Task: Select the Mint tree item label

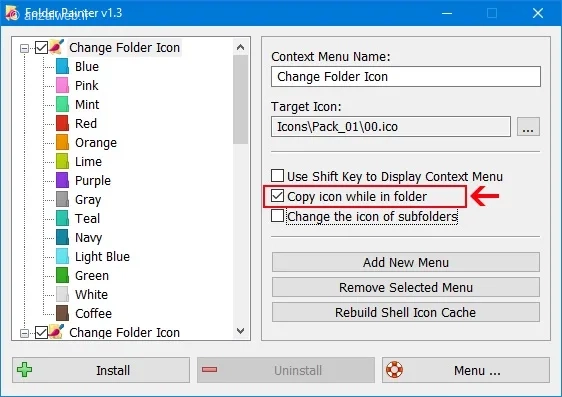Action: coord(87,104)
